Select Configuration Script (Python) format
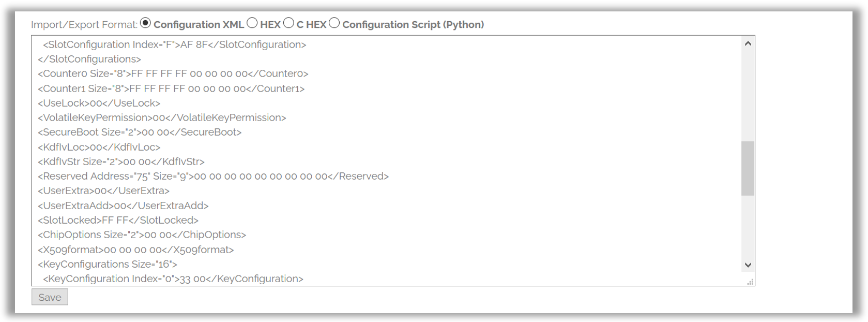 (334, 23)
